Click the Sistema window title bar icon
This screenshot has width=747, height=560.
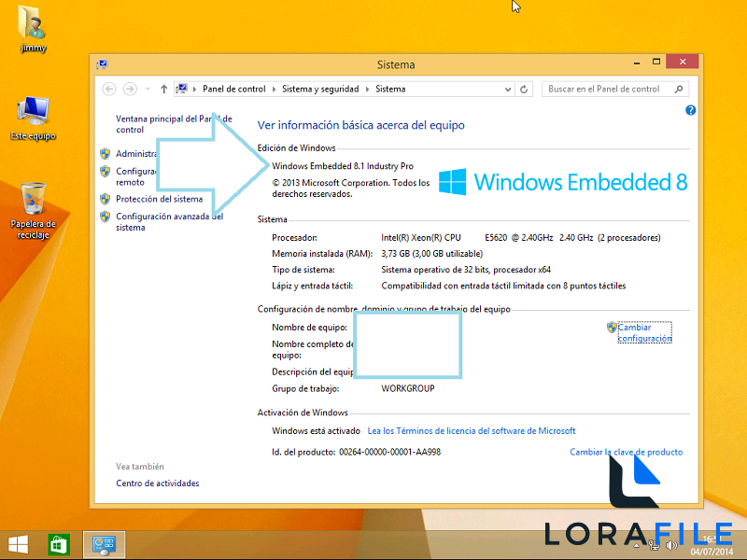tap(102, 64)
